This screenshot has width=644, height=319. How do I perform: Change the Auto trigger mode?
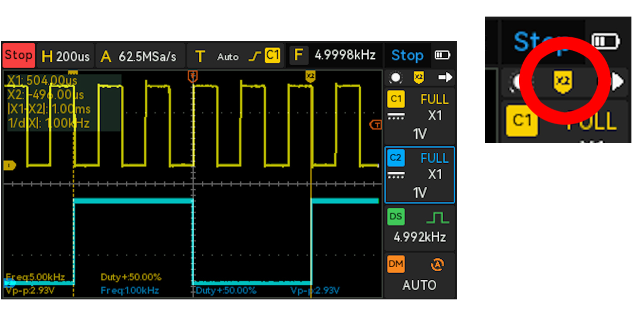pos(227,57)
